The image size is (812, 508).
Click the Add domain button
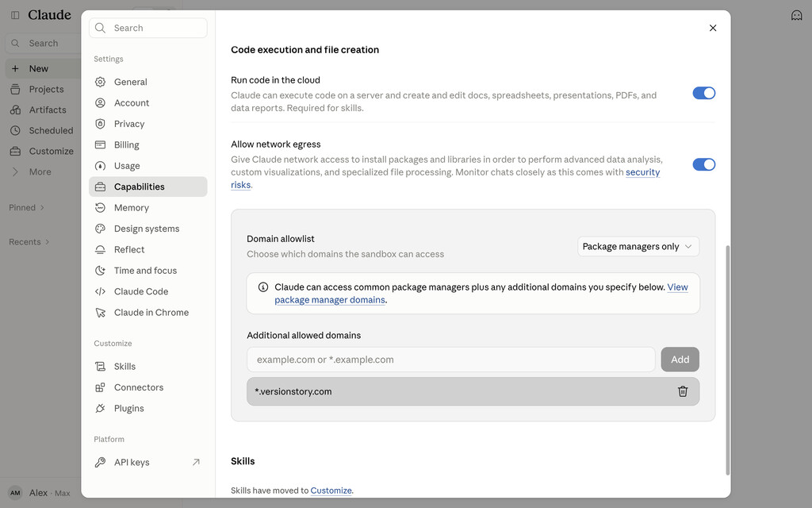click(680, 360)
